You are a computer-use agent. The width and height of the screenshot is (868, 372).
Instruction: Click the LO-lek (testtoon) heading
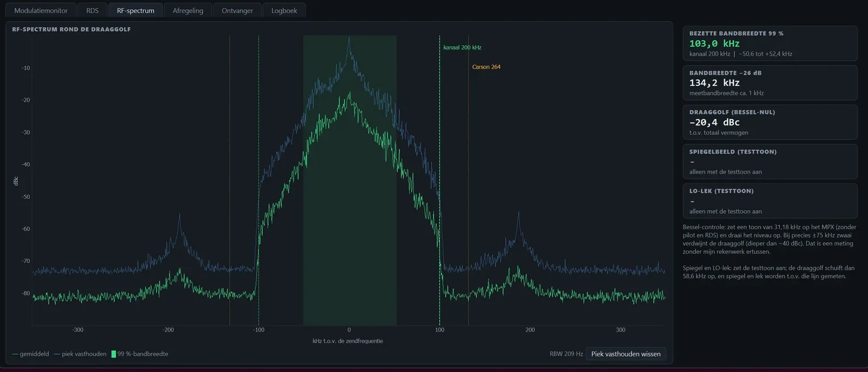(x=722, y=191)
